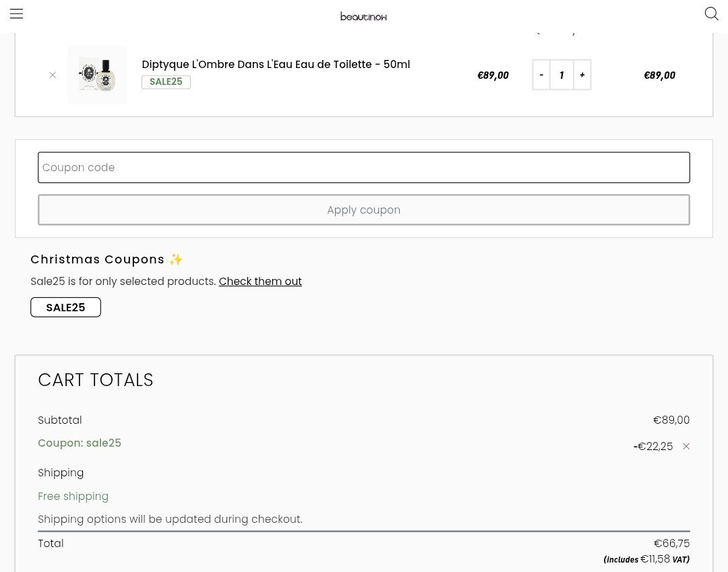The height and width of the screenshot is (572, 728).
Task: Open Diptyque L'Ombre Dans L'Eau product link
Action: click(x=275, y=64)
